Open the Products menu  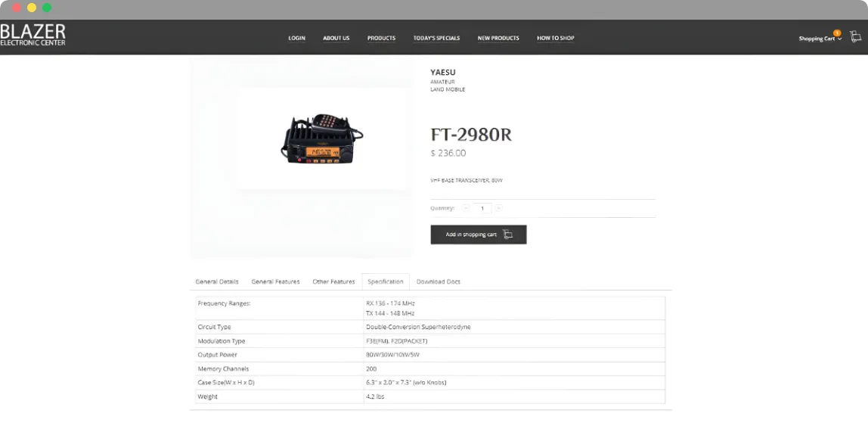click(381, 39)
